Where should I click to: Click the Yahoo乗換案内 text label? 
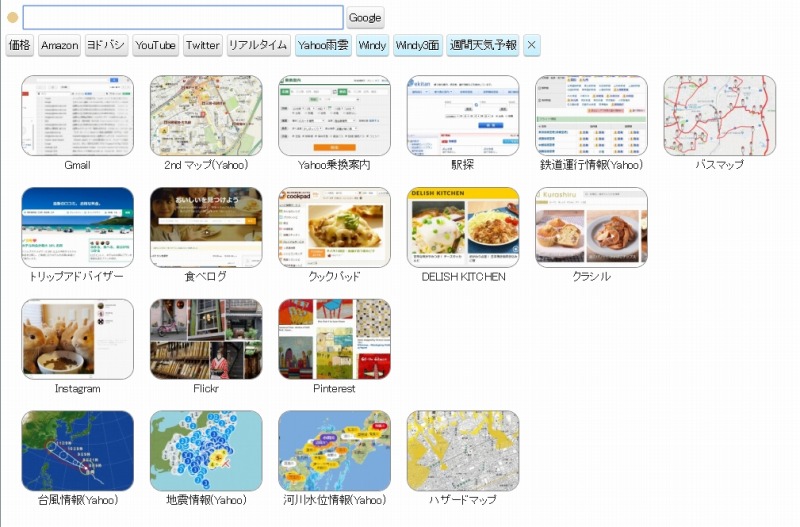tap(334, 165)
